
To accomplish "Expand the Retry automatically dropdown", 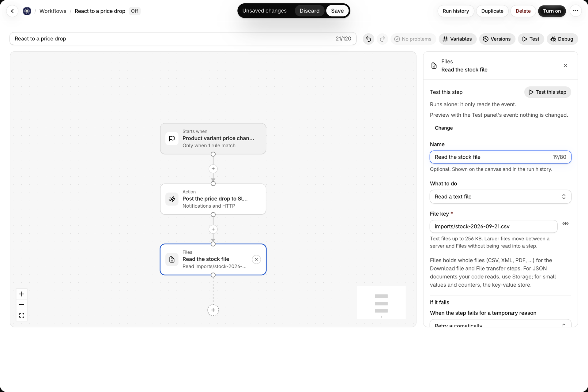I will click(x=500, y=323).
